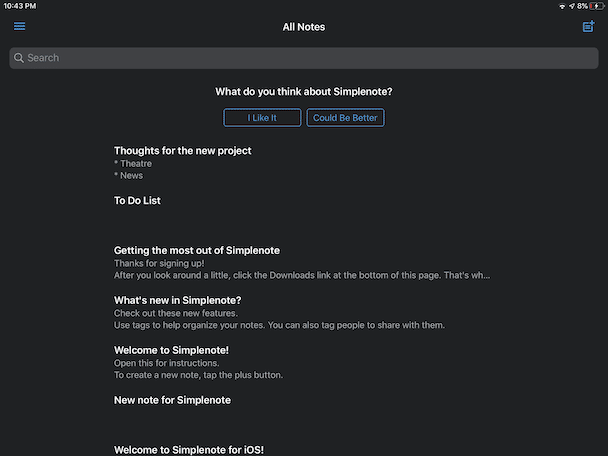Viewport: 608px width, 456px height.
Task: Create a new note with compose icon
Action: (x=588, y=26)
